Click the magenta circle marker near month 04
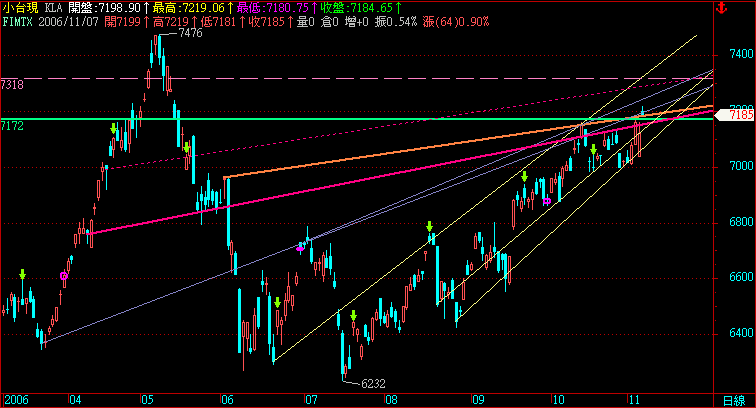The height and width of the screenshot is (408, 756). pos(65,275)
